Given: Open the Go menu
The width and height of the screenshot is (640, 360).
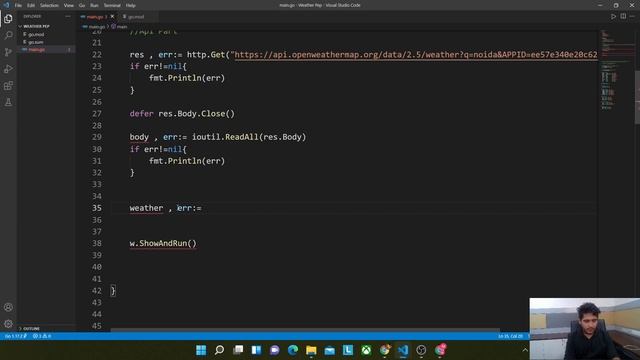Looking at the screenshot, I should [82, 5].
